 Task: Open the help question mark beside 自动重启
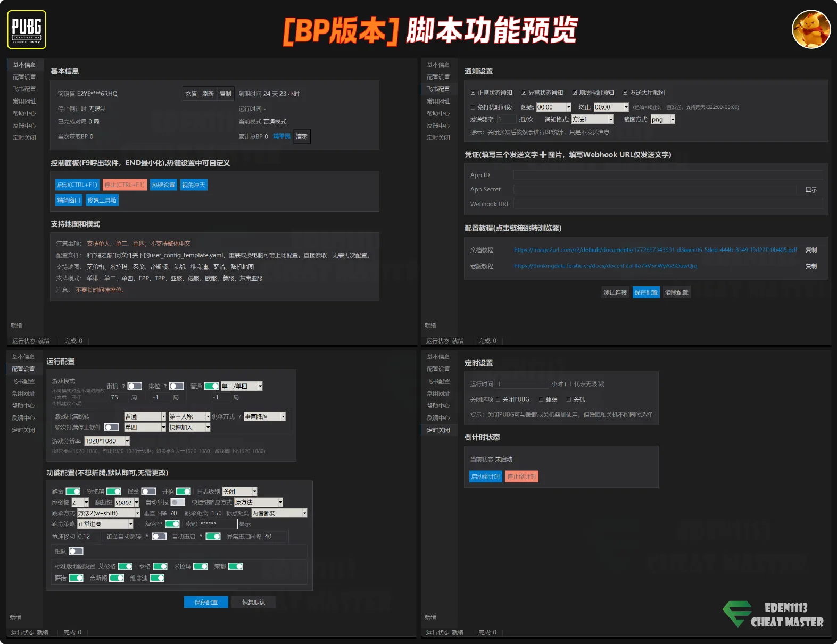[x=201, y=537]
